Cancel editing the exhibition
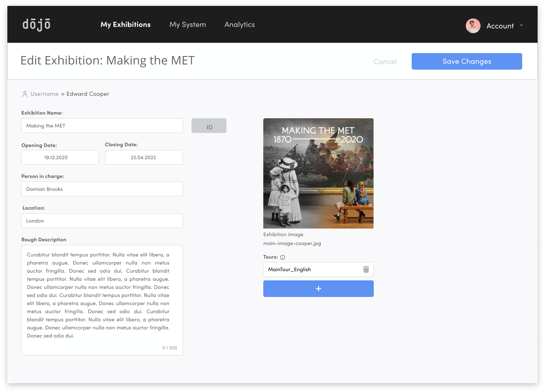The height and width of the screenshot is (392, 545). (385, 62)
